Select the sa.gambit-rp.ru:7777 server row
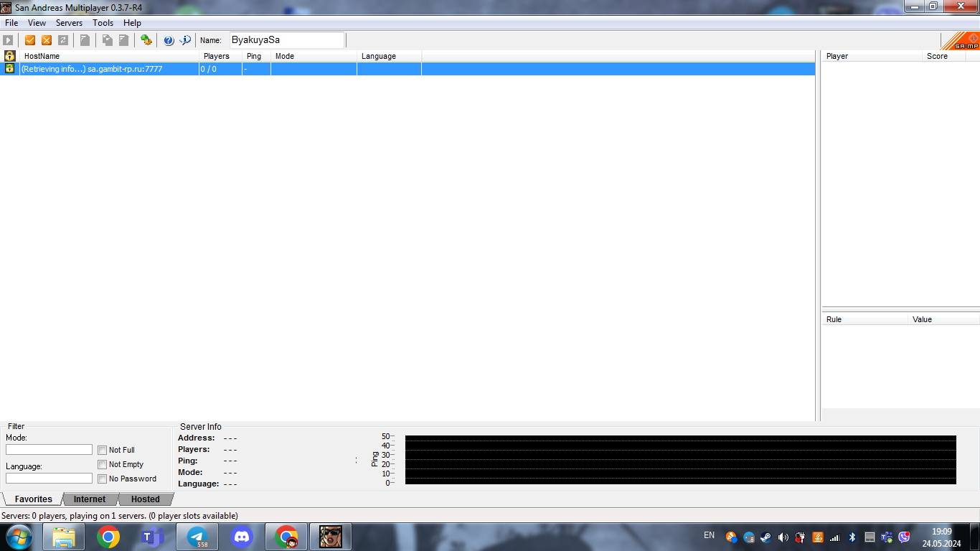This screenshot has width=980, height=551. pos(108,69)
